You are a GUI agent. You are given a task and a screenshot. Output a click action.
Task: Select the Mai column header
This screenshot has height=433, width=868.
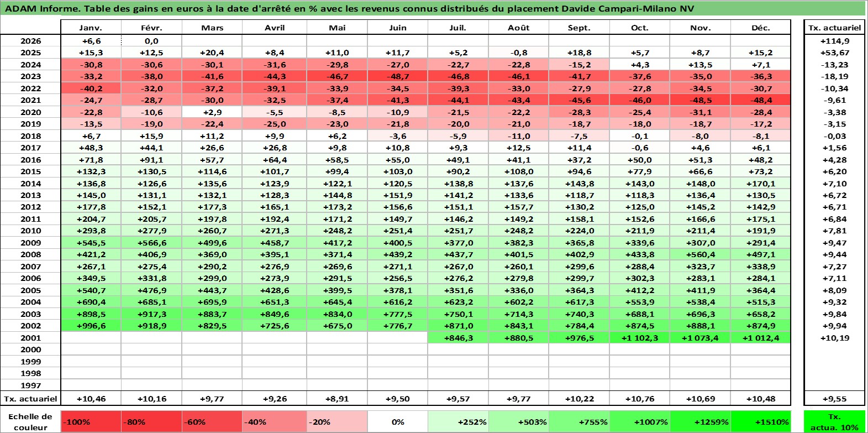(337, 28)
